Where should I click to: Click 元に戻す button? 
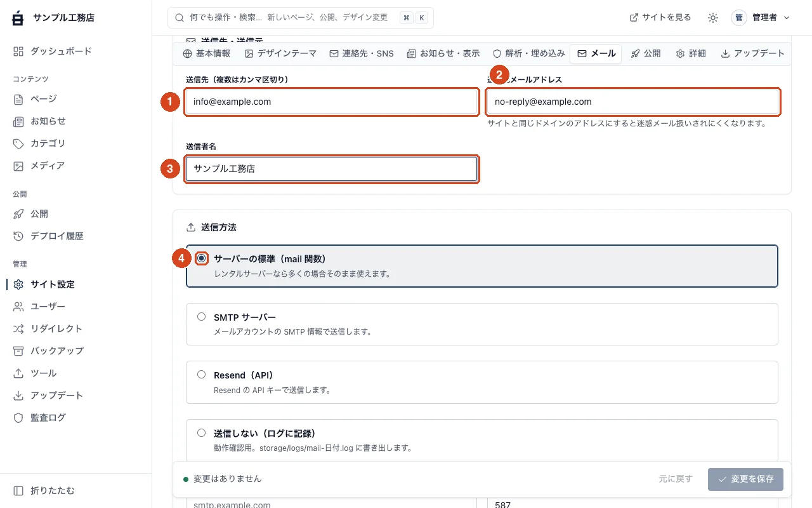(x=676, y=479)
